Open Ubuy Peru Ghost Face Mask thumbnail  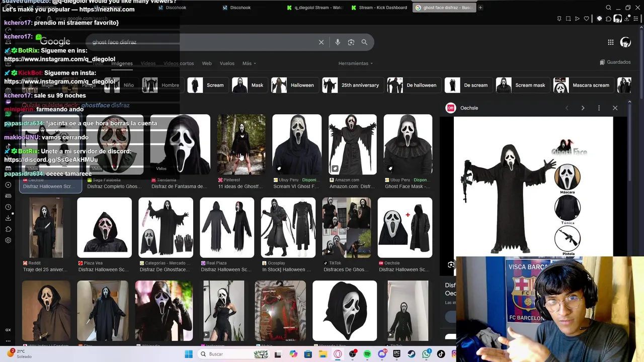tap(408, 144)
